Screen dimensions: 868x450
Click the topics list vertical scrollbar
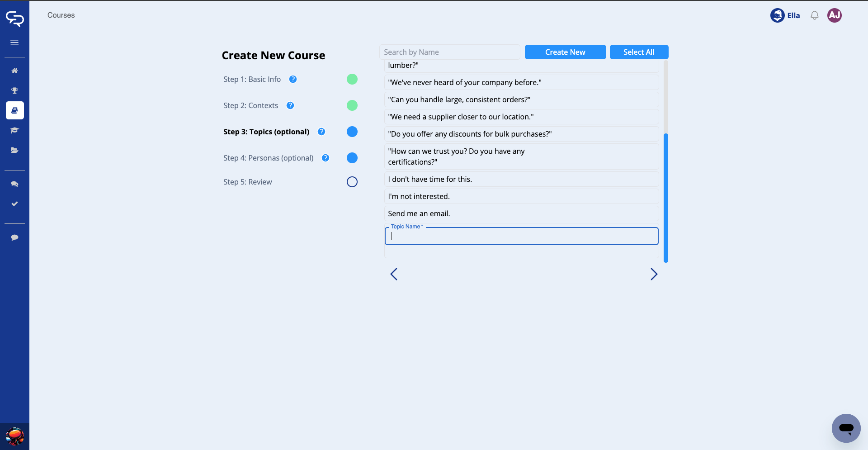click(665, 198)
